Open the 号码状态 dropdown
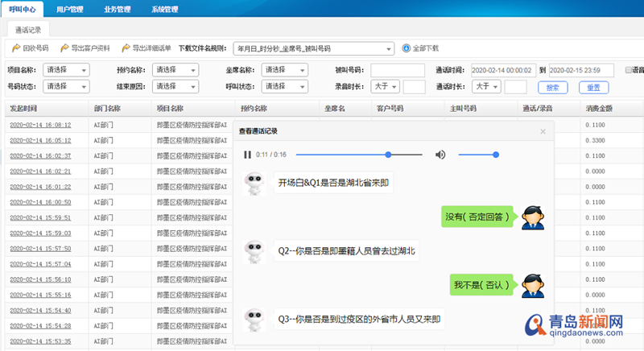This screenshot has width=644, height=351. [67, 86]
